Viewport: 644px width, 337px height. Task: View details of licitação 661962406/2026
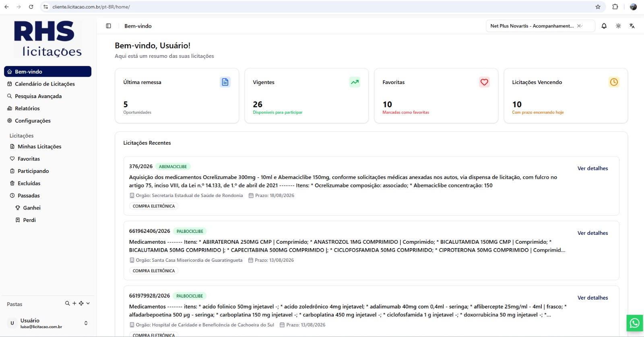coord(592,233)
